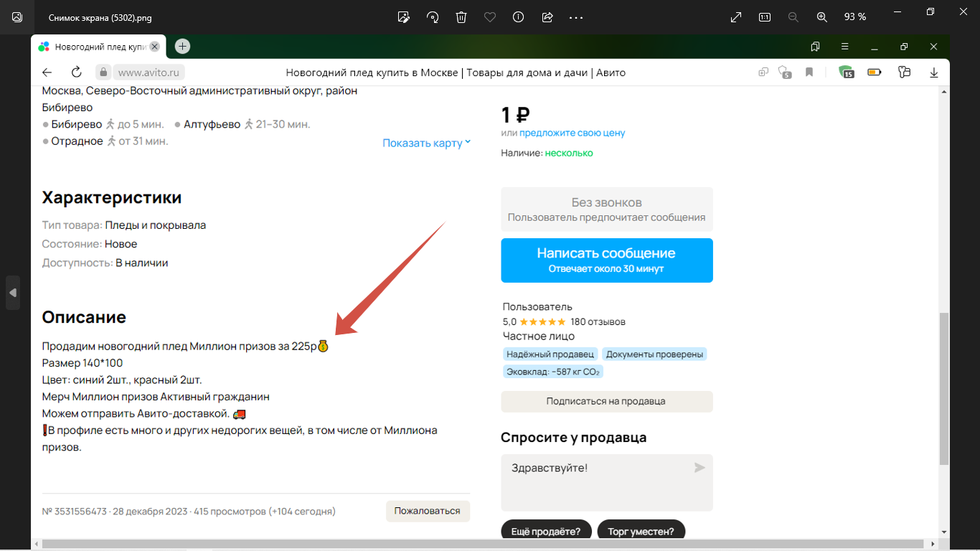Click 'Подписаться на продавца' button

click(607, 402)
